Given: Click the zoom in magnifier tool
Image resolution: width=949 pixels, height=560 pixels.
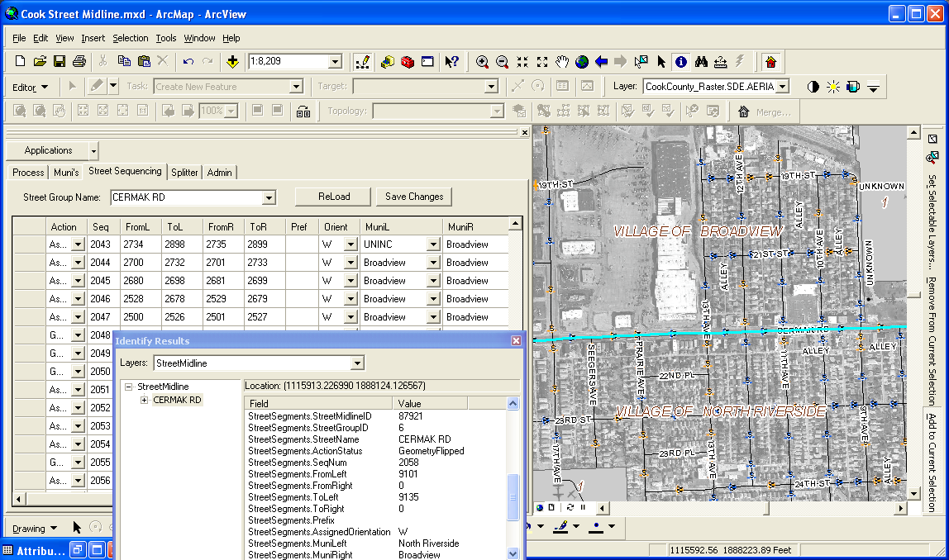Looking at the screenshot, I should [482, 61].
